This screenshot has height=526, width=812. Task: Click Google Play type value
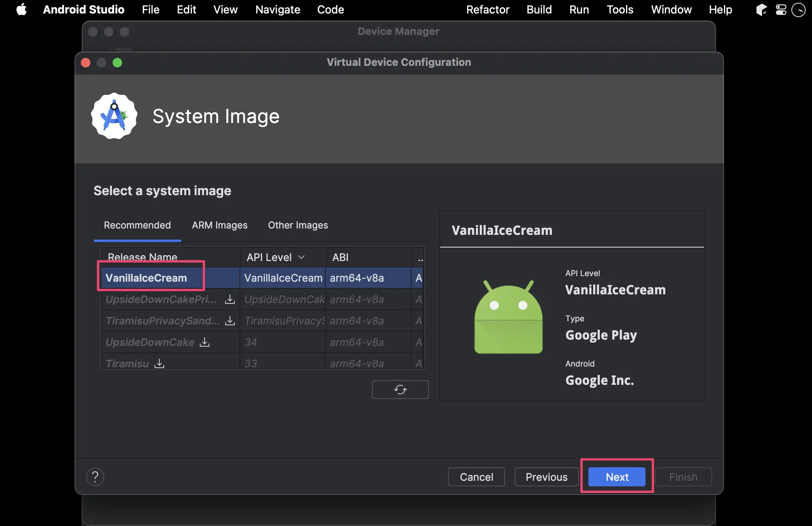coord(601,335)
